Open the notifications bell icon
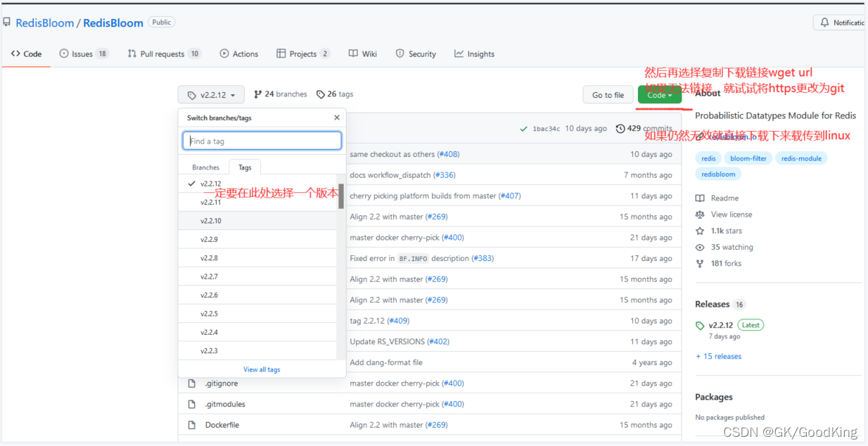Screen dimensions: 868x446 tap(824, 22)
